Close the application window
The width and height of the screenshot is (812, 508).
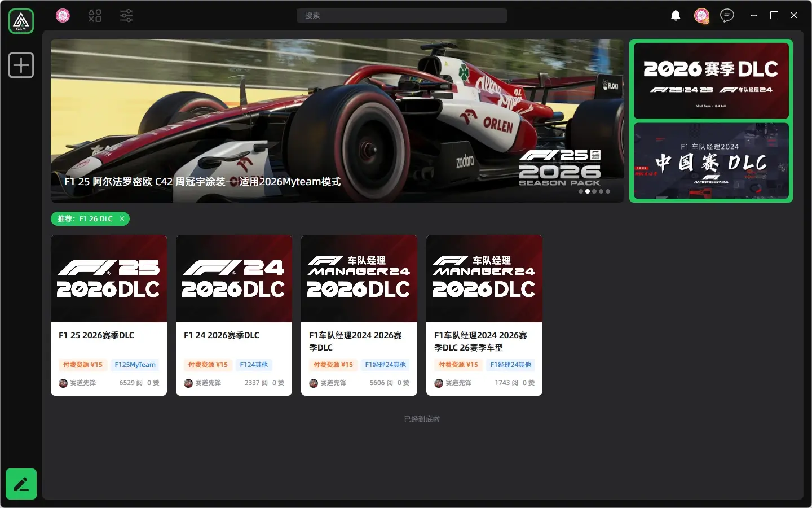(794, 15)
